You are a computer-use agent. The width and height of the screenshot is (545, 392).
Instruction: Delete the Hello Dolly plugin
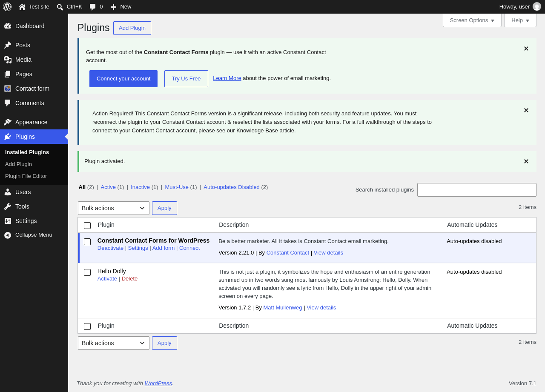click(x=129, y=279)
